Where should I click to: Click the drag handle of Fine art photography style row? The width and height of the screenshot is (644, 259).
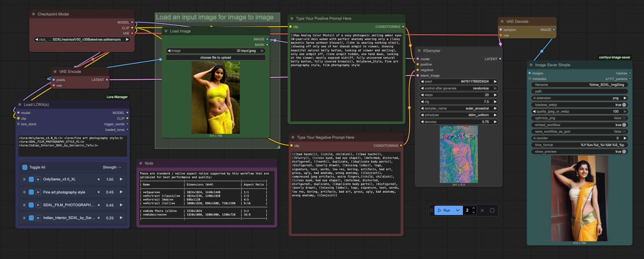(x=24, y=192)
